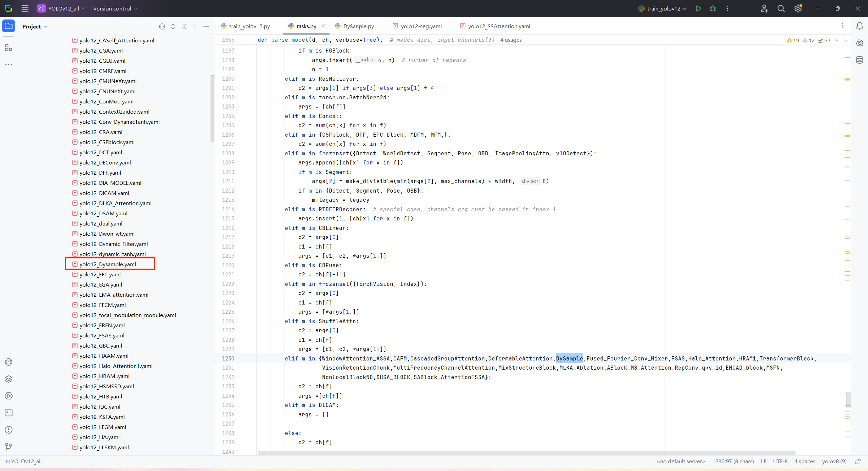Image resolution: width=868 pixels, height=471 pixels.
Task: Open the Terminal tool window
Action: click(x=8, y=413)
